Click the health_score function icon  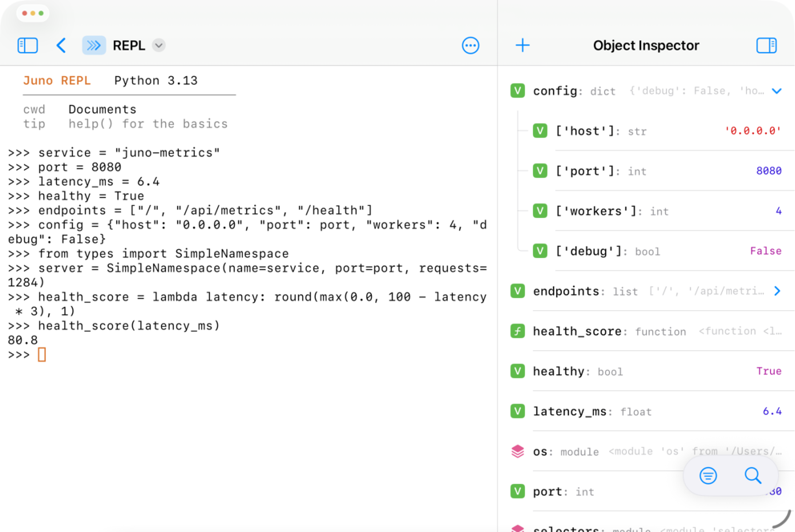click(517, 332)
